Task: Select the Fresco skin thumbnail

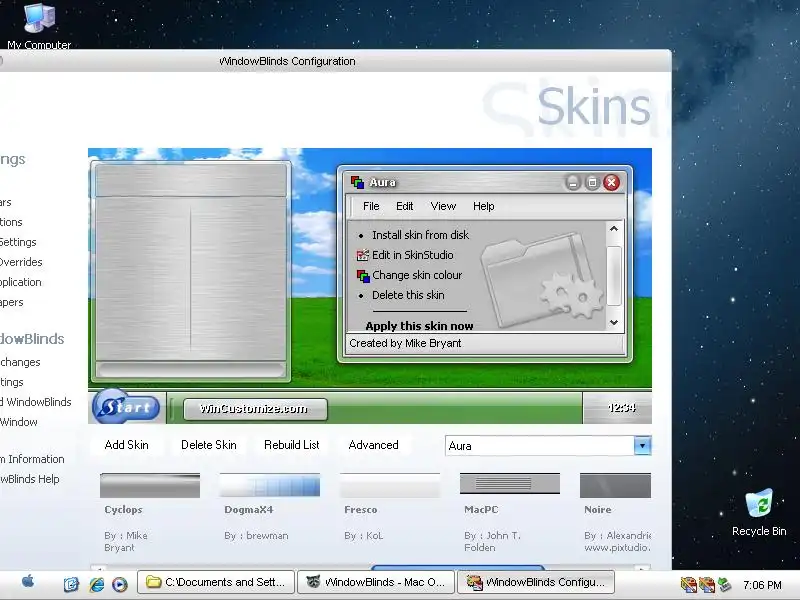Action: [x=390, y=485]
